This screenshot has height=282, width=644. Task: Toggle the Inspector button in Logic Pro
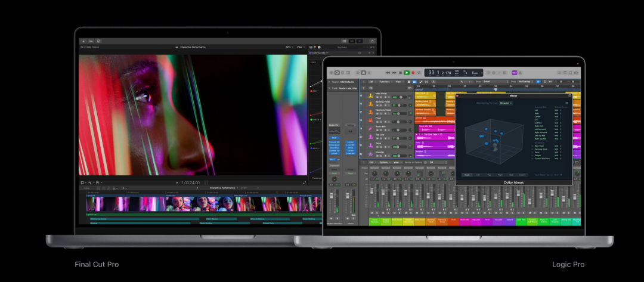click(337, 73)
